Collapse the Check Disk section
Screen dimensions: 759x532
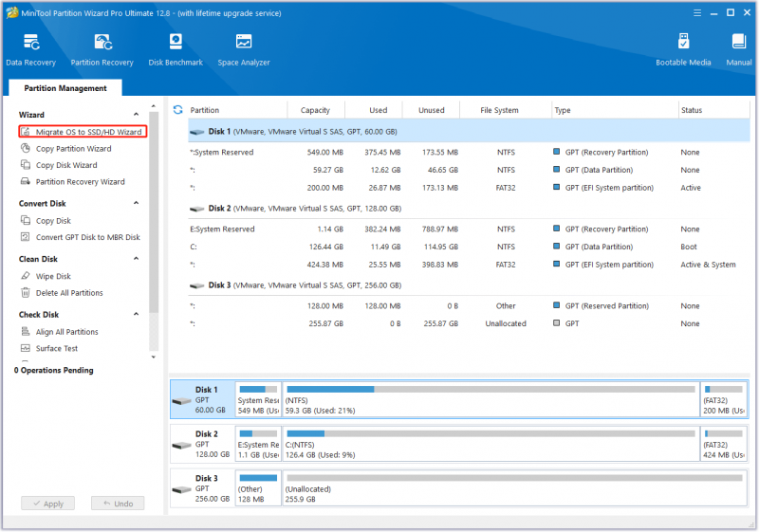136,314
